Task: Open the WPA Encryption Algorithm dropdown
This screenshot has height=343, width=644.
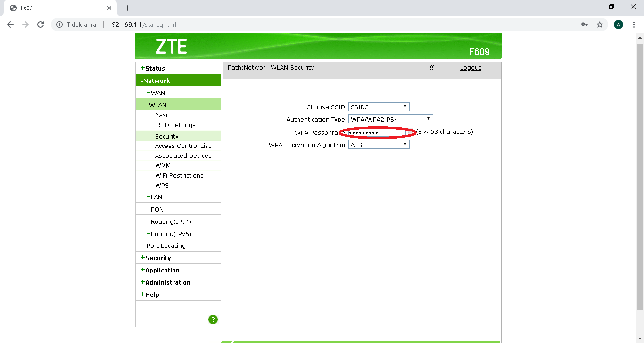Action: (379, 145)
